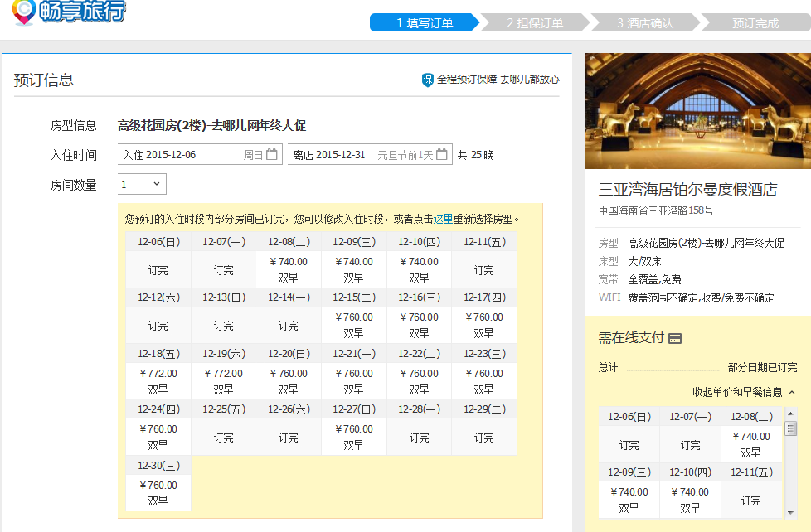Open the departure date calendar icon
Image resolution: width=811 pixels, height=532 pixels.
(443, 153)
